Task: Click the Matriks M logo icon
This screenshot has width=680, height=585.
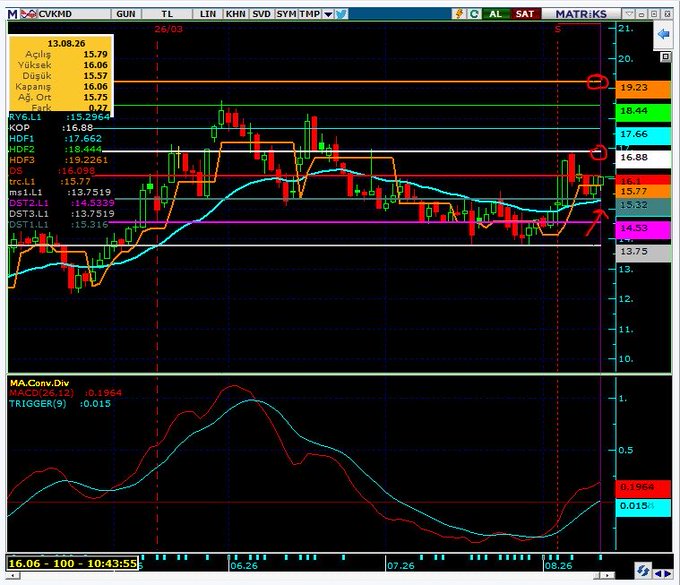Action: tap(13, 14)
